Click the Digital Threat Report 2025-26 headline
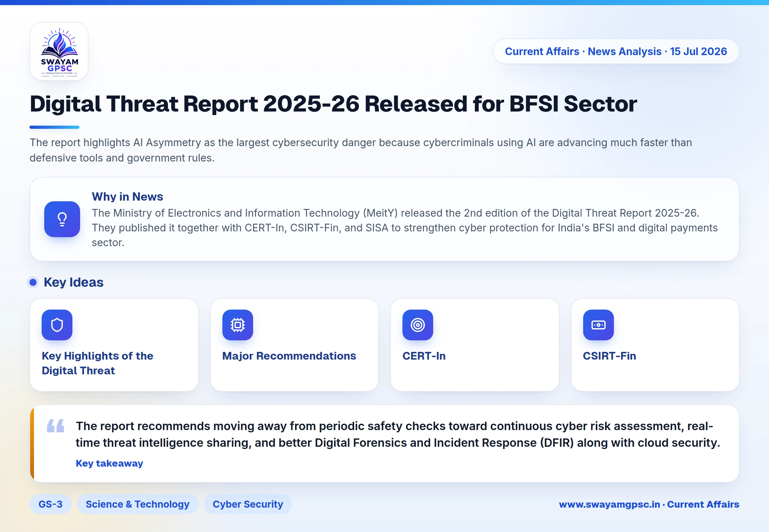The image size is (769, 532). [x=333, y=104]
